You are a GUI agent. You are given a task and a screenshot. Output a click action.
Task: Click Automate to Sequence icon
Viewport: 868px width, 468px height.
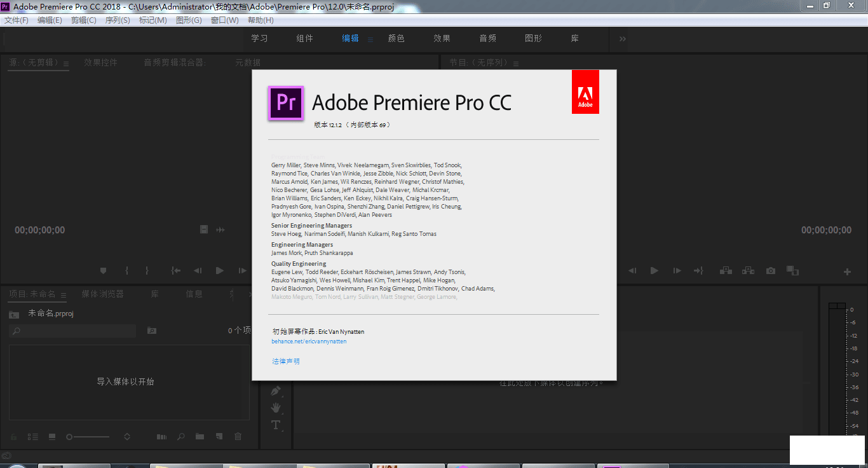(161, 437)
